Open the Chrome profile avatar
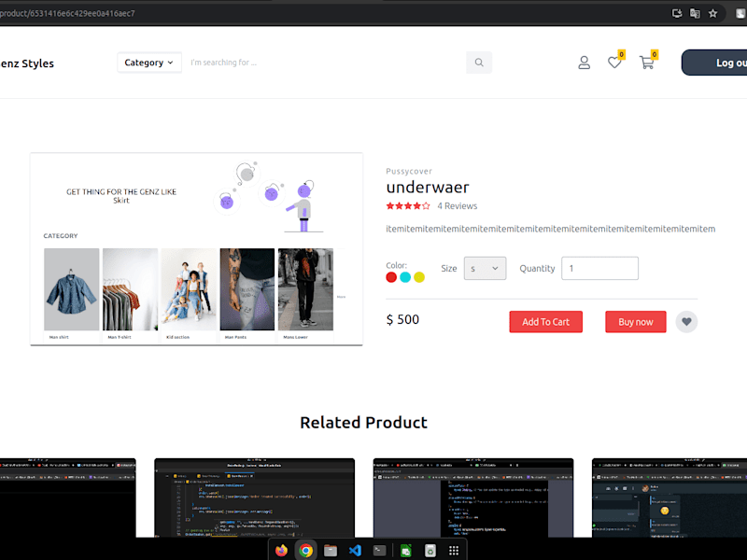This screenshot has width=747, height=560. point(741,13)
